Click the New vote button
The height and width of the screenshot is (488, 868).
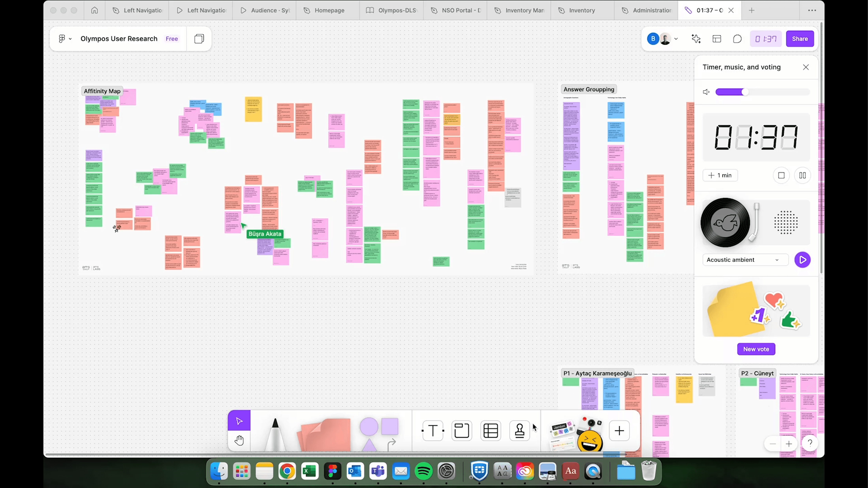pyautogui.click(x=756, y=349)
